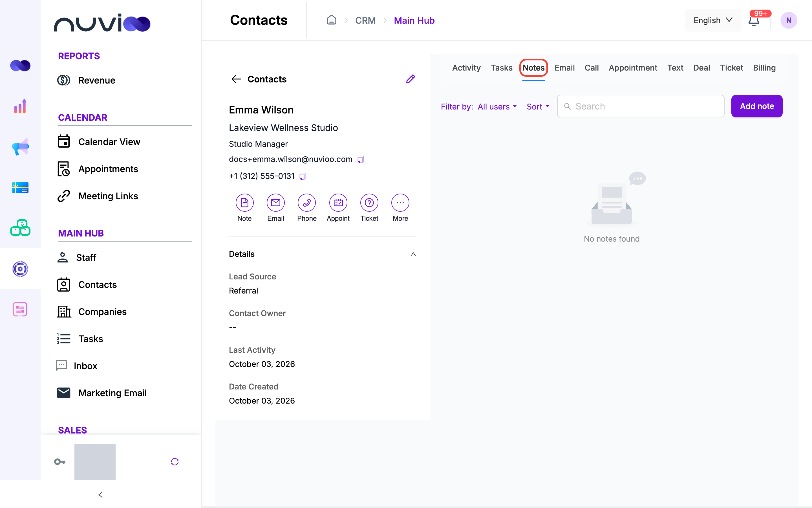Click the Appoint quick action icon
812x508 pixels.
[x=338, y=203]
